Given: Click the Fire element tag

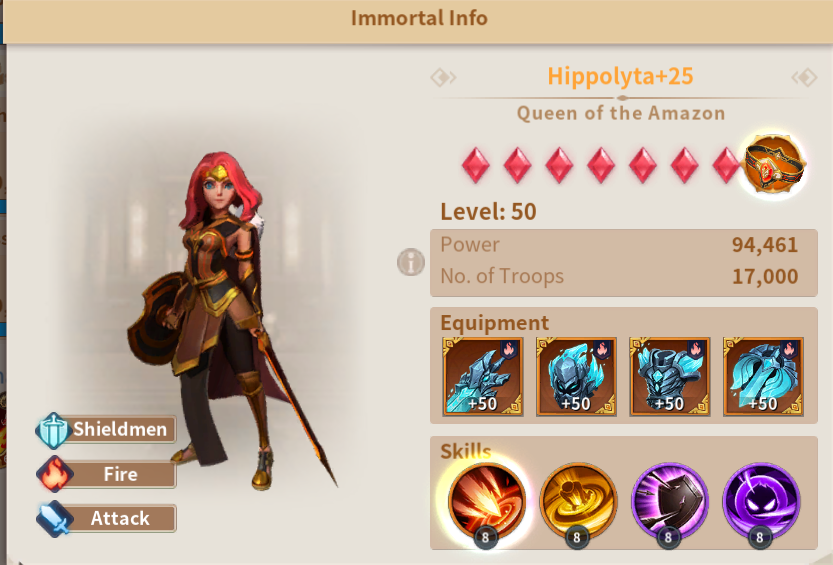Looking at the screenshot, I should coord(106,474).
